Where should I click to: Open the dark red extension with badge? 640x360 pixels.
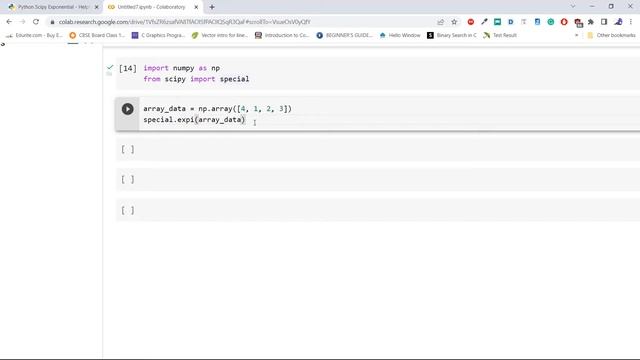point(578,22)
